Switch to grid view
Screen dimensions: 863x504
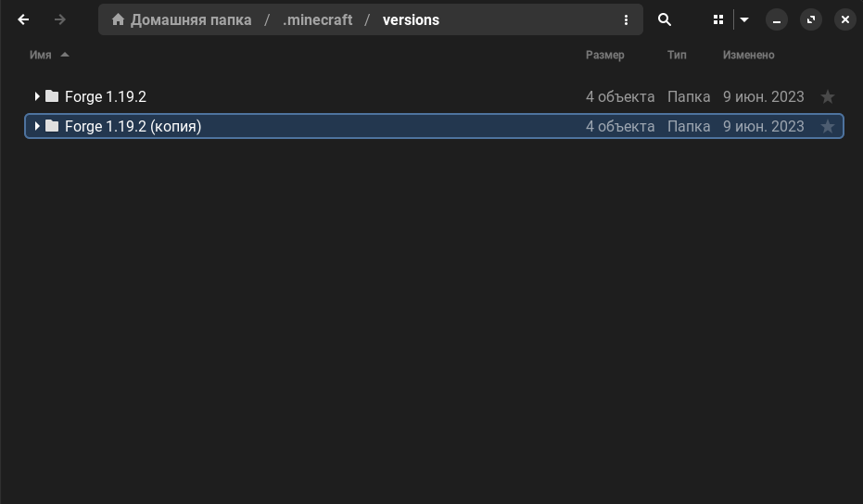click(x=718, y=19)
